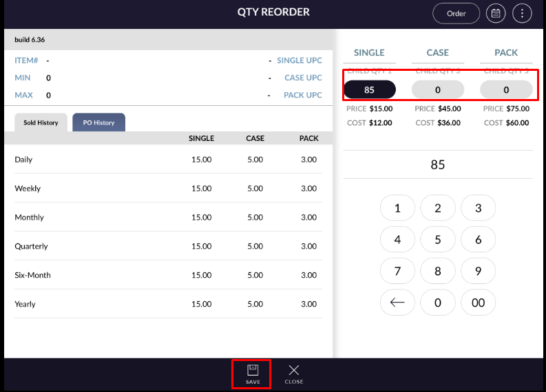Click the Save floppy disk icon
Image resolution: width=546 pixels, height=392 pixels.
pos(253,370)
